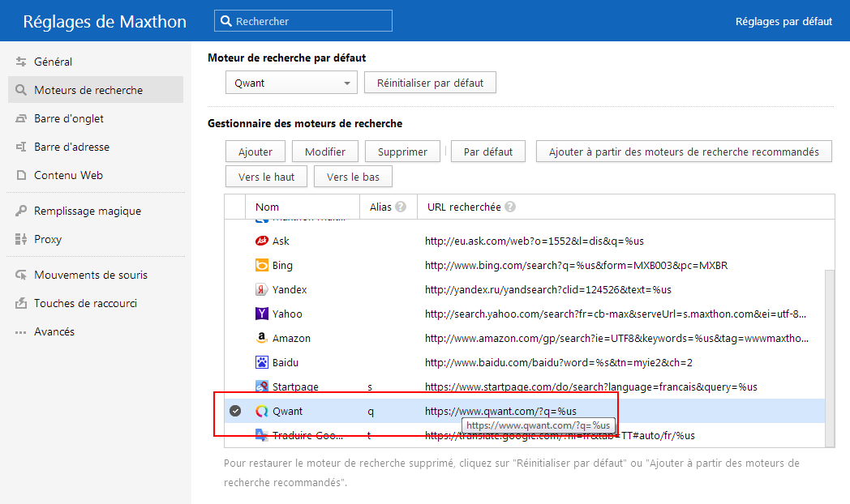This screenshot has height=504, width=850.
Task: Select the Amazon engine name
Action: coord(291,339)
